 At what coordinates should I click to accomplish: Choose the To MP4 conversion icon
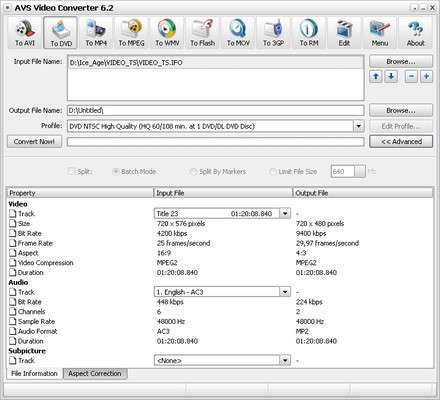click(96, 33)
